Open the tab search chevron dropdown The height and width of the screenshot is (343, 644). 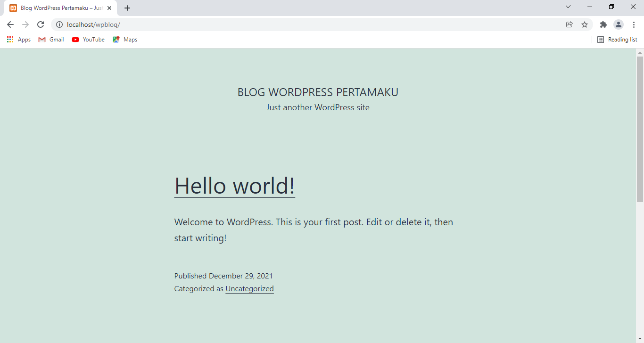click(x=568, y=7)
